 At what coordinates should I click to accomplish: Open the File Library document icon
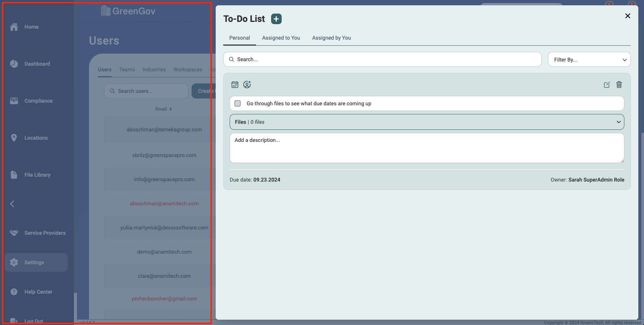(x=14, y=175)
